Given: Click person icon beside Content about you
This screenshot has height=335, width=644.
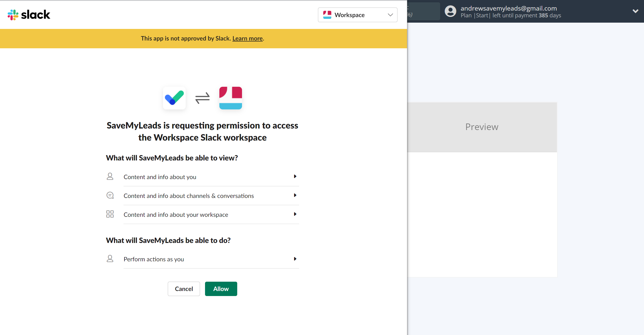Looking at the screenshot, I should click(x=110, y=176).
